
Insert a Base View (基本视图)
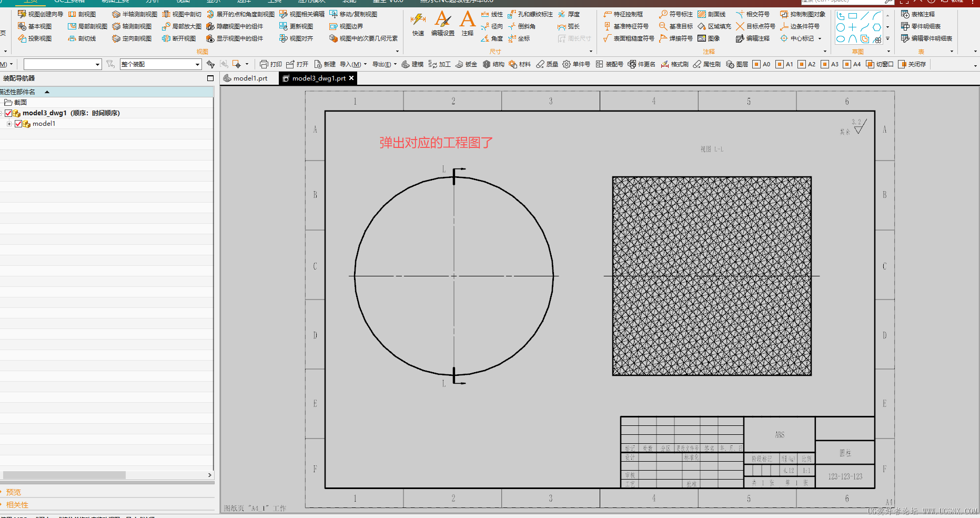click(x=35, y=26)
